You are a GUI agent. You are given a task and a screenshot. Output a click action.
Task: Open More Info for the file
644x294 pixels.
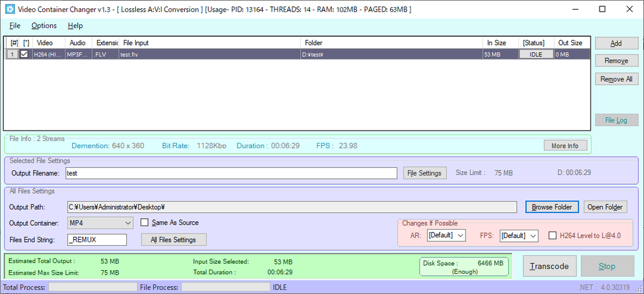pyautogui.click(x=565, y=145)
